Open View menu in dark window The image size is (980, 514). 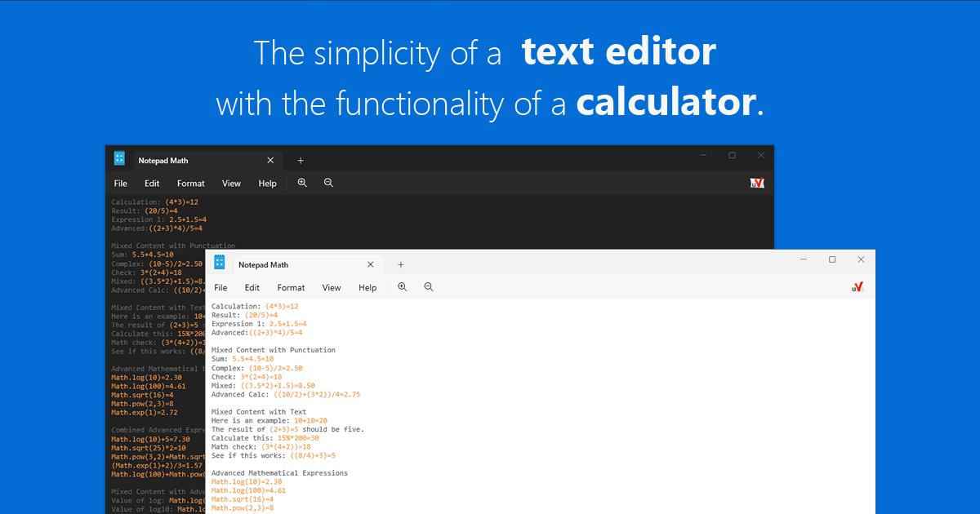coord(232,184)
